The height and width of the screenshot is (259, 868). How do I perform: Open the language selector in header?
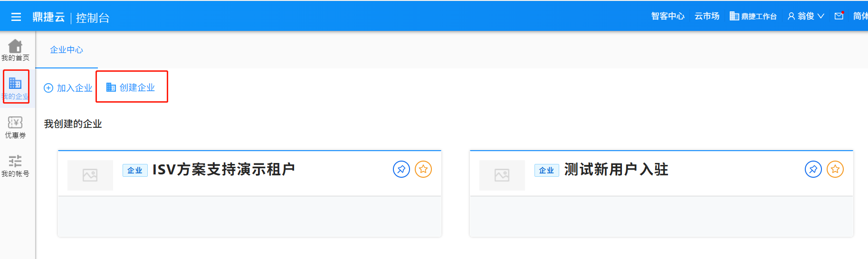[x=860, y=16]
